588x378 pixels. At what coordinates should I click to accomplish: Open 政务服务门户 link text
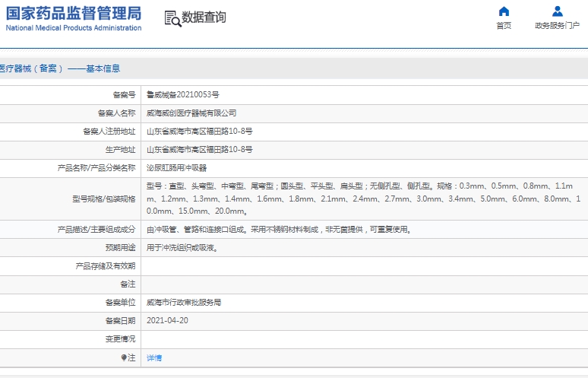(x=558, y=26)
